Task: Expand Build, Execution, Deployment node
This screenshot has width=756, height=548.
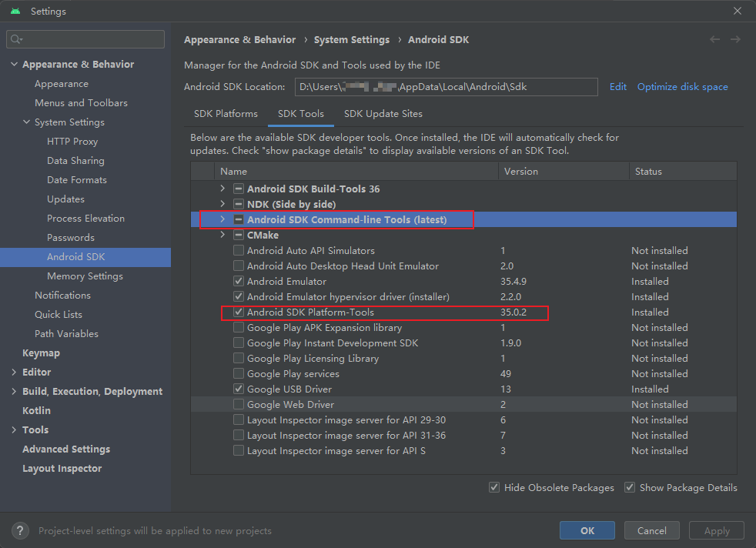Action: point(14,391)
